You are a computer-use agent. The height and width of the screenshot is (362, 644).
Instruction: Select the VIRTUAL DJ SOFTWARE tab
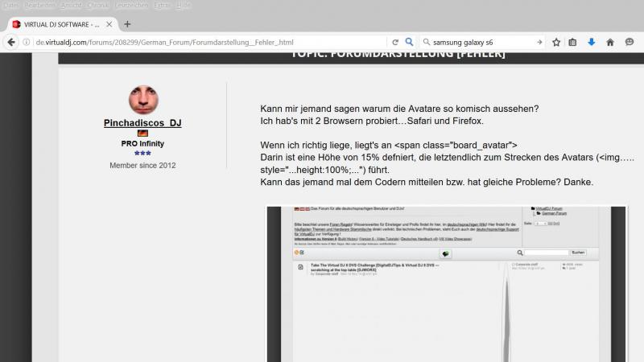point(63,24)
